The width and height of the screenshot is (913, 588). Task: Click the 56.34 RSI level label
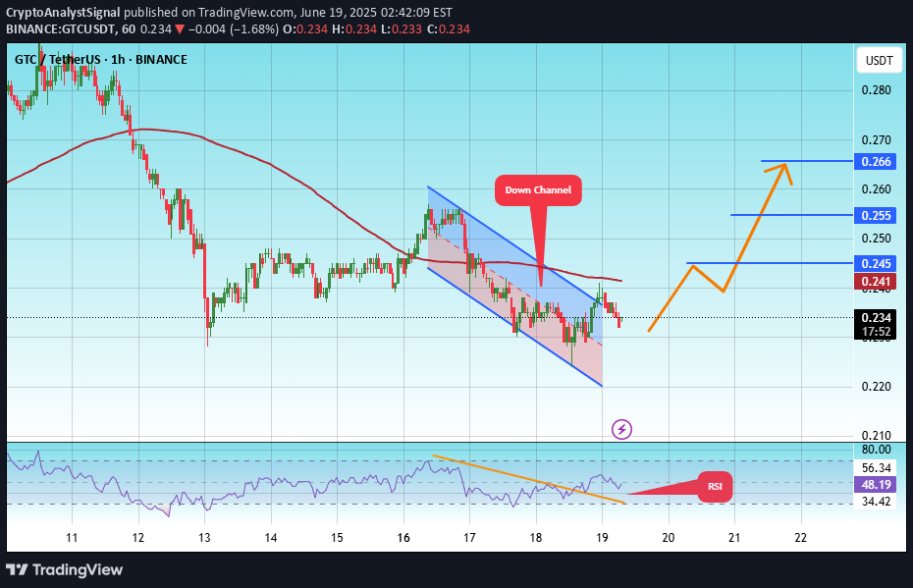[x=877, y=467]
